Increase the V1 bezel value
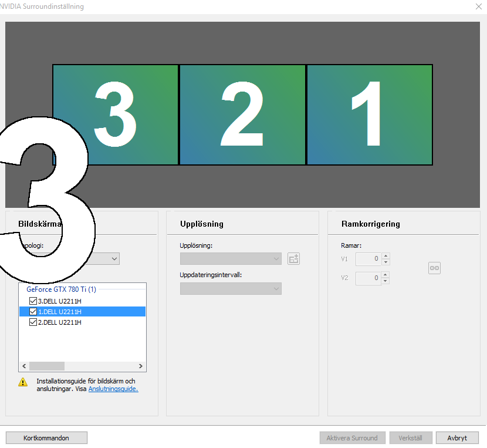Screen dimensions: 487x448 385,256
